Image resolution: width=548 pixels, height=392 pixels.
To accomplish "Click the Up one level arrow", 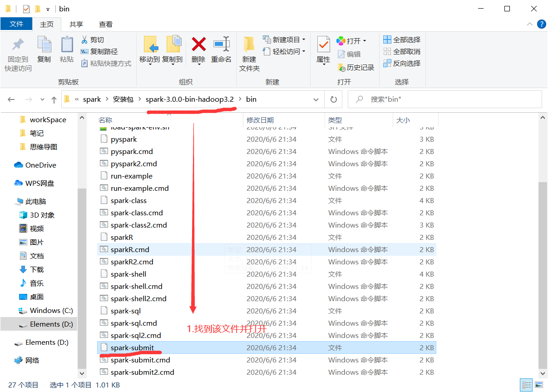I will (54, 99).
